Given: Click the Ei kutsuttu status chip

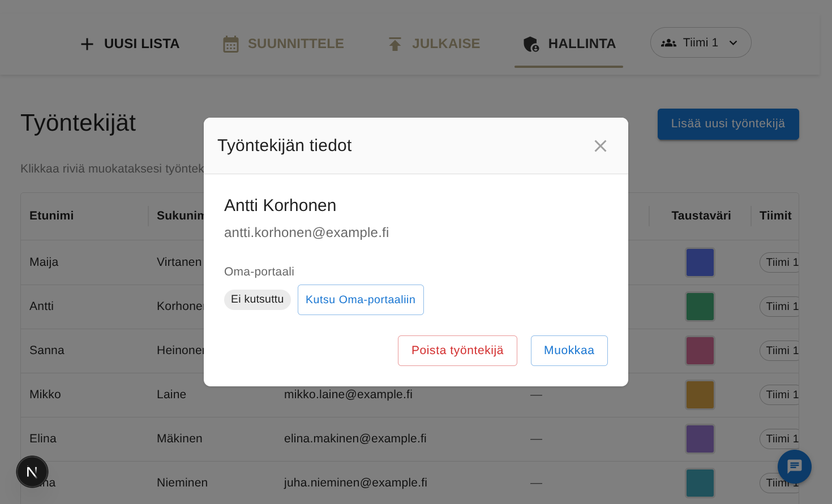Looking at the screenshot, I should coord(258,300).
